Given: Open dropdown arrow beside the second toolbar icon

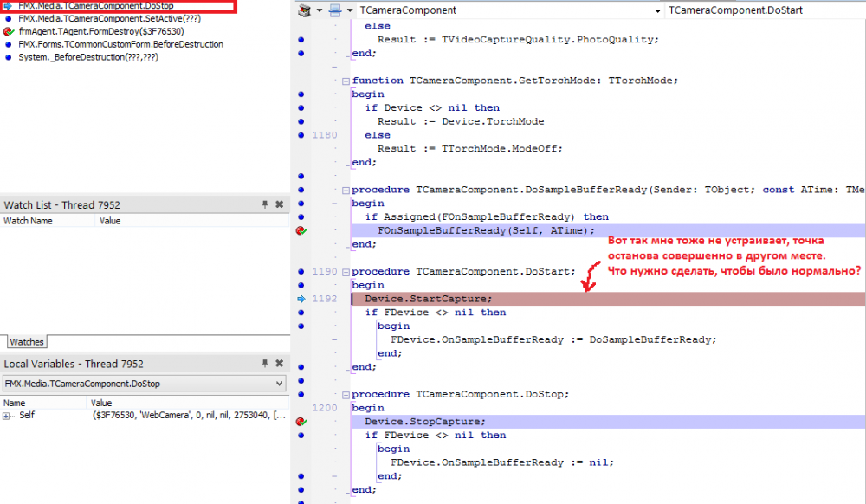Looking at the screenshot, I should [x=350, y=10].
